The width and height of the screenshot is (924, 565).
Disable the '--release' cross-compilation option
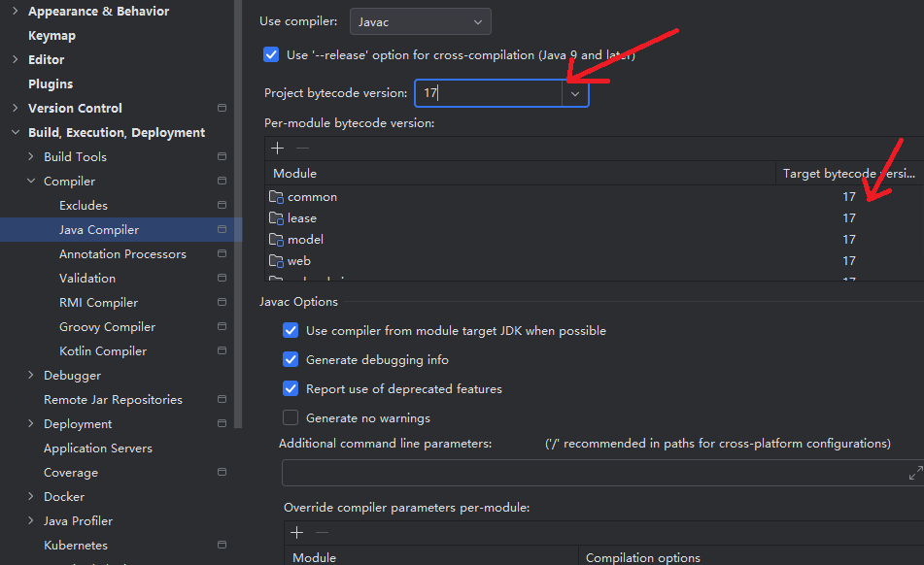click(271, 54)
